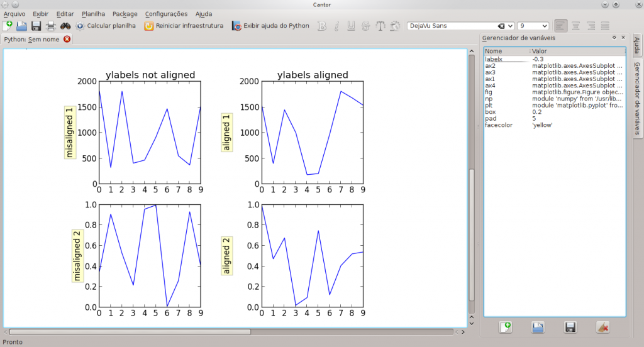Viewport: 644px width, 347px height.
Task: Toggle underline text formatting
Action: [351, 26]
